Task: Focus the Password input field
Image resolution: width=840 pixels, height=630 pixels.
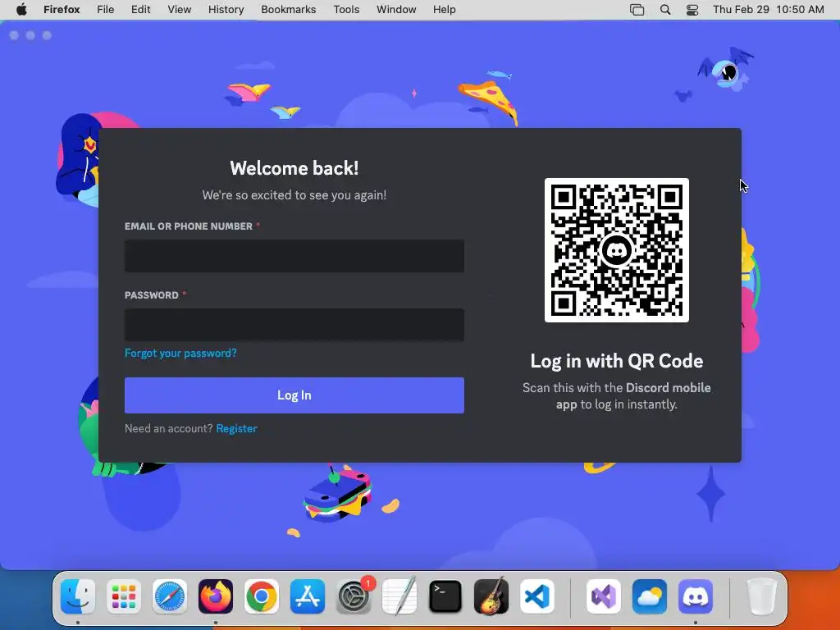Action: 294,325
